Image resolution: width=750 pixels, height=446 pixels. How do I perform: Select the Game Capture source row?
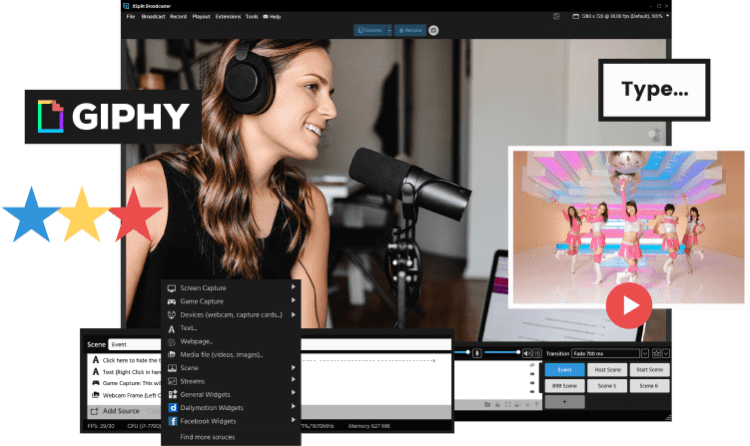point(126,383)
